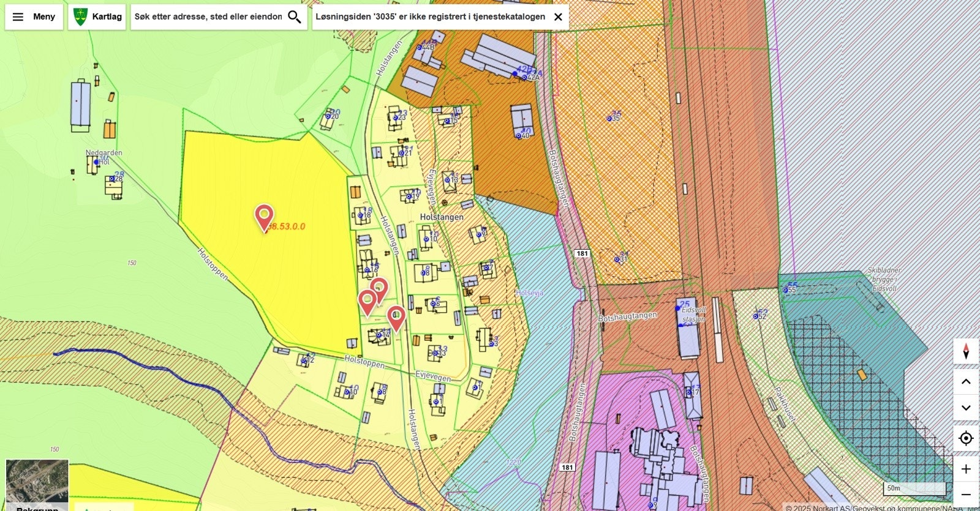
Task: Click the 50m scale bar
Action: point(914,488)
